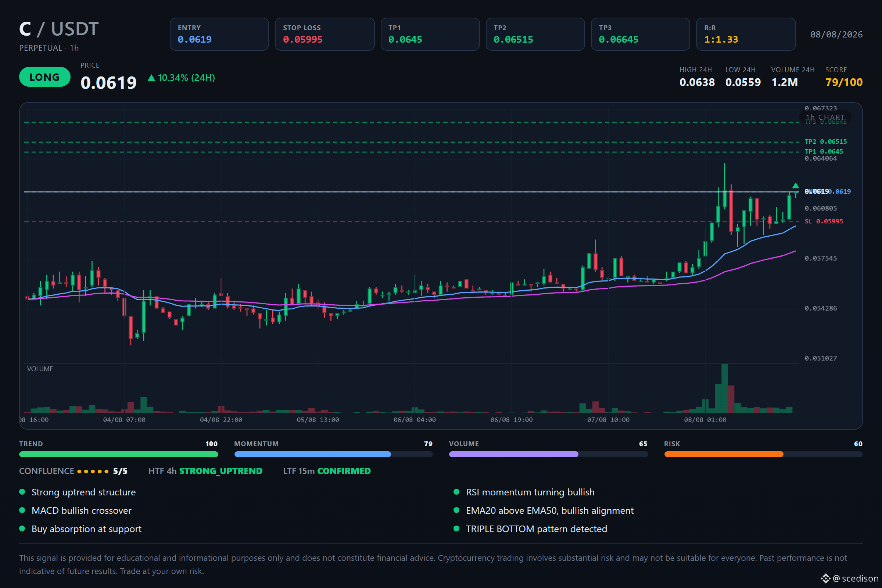Click the Buy absorption at support bullet
This screenshot has height=588, width=882.
(80, 529)
